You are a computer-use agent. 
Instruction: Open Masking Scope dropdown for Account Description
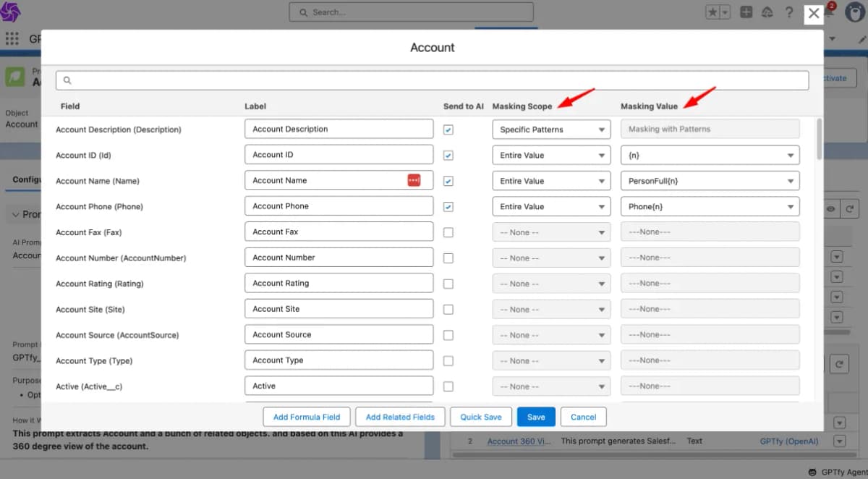pyautogui.click(x=551, y=130)
